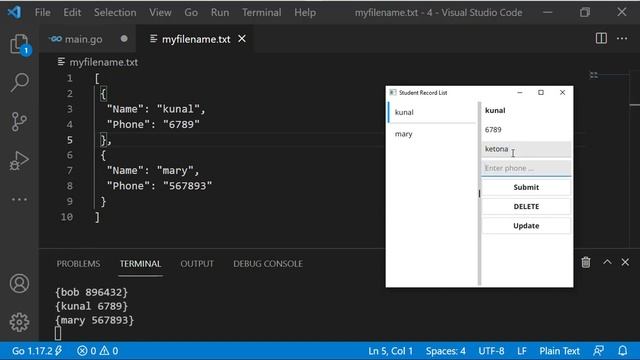
Task: Open the Terminal menu
Action: (261, 12)
